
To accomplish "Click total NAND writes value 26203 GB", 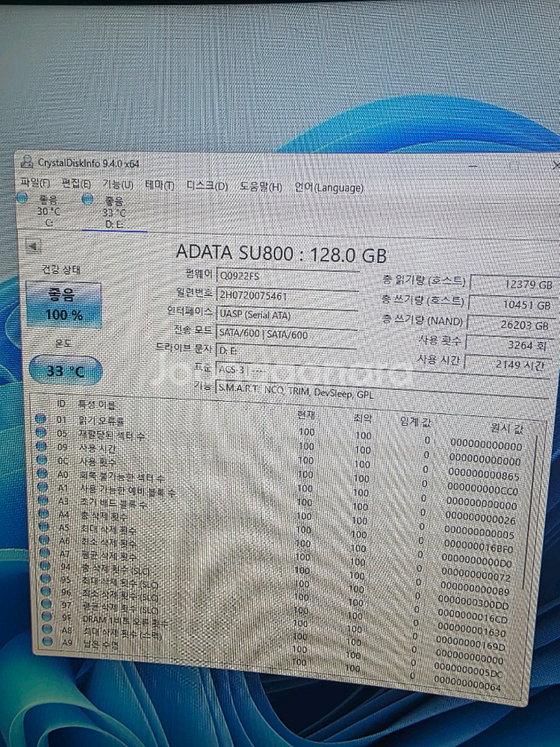I will 511,325.
